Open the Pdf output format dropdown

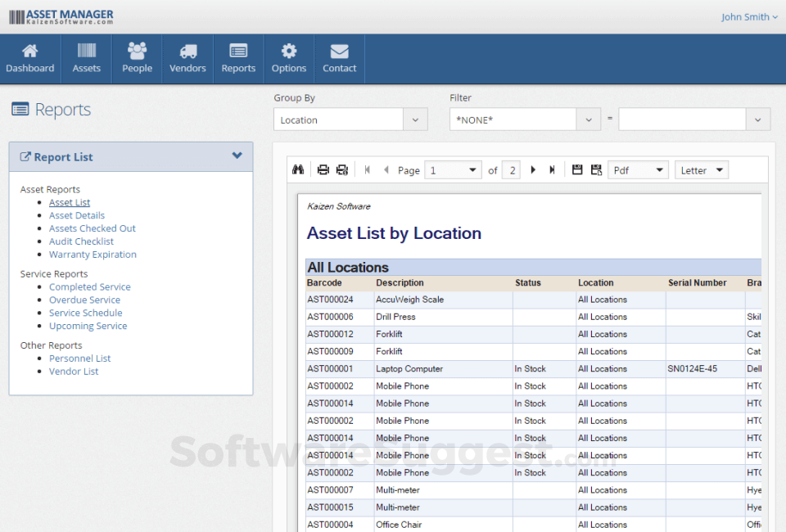pyautogui.click(x=638, y=169)
